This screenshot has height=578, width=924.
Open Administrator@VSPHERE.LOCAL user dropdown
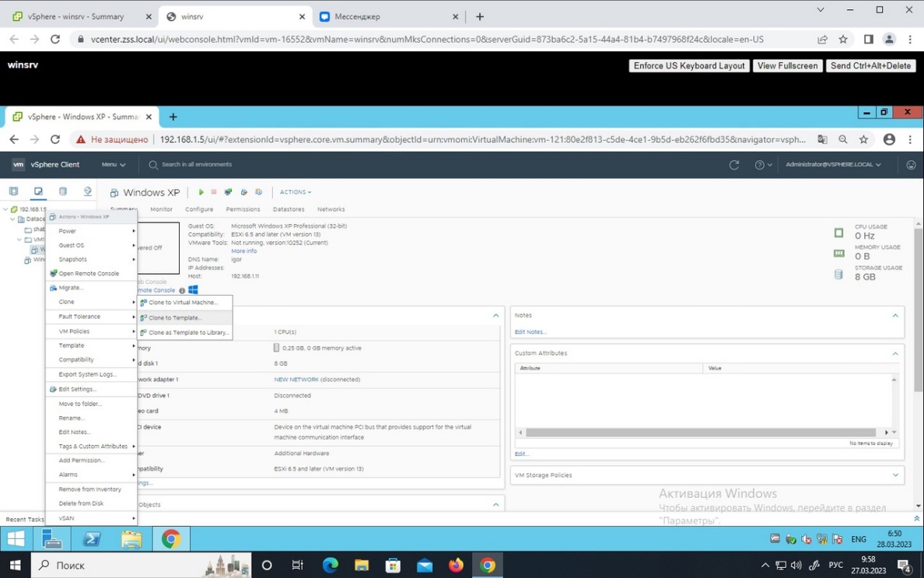pyautogui.click(x=833, y=164)
